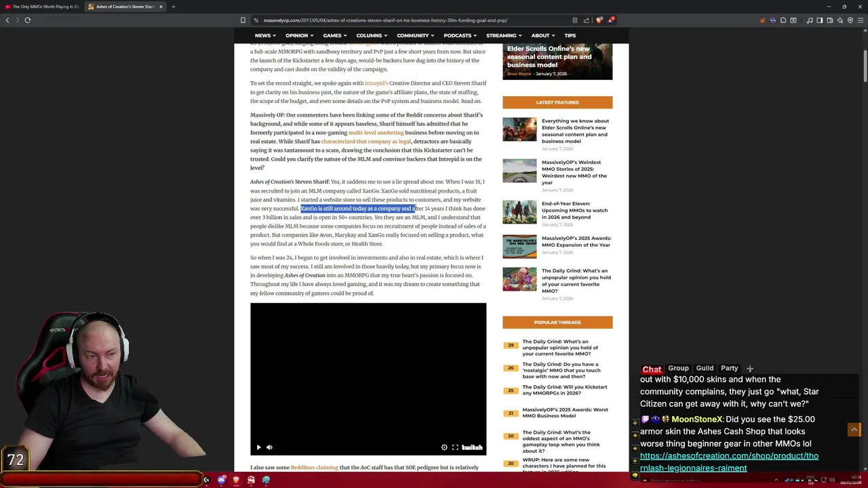Follow the Intrepid's link in the article
Image resolution: width=868 pixels, height=488 pixels.
pos(376,83)
